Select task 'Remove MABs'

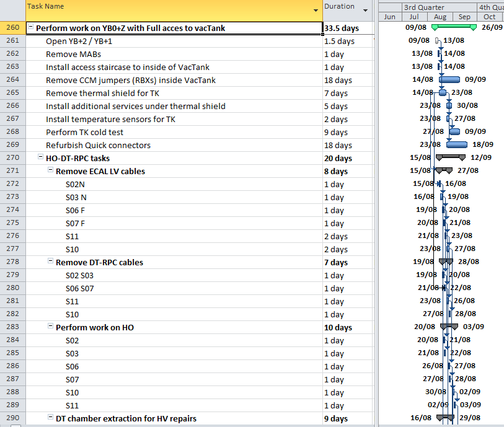[x=73, y=55]
